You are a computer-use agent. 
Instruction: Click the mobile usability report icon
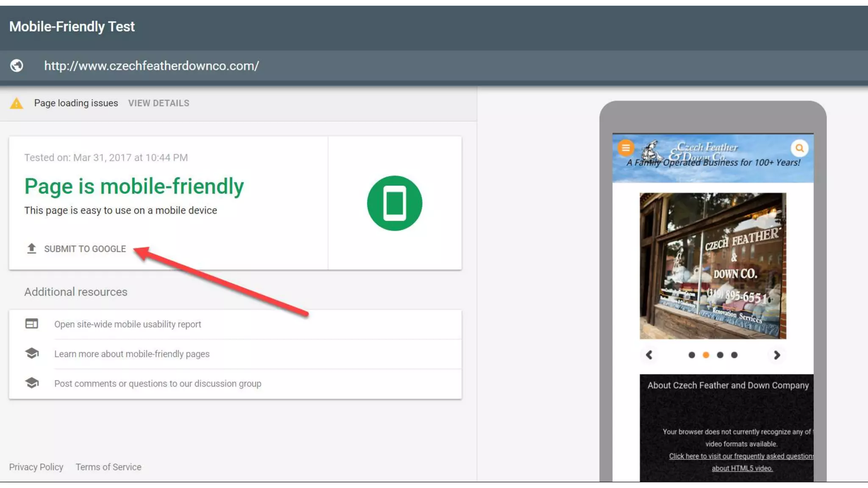[31, 324]
